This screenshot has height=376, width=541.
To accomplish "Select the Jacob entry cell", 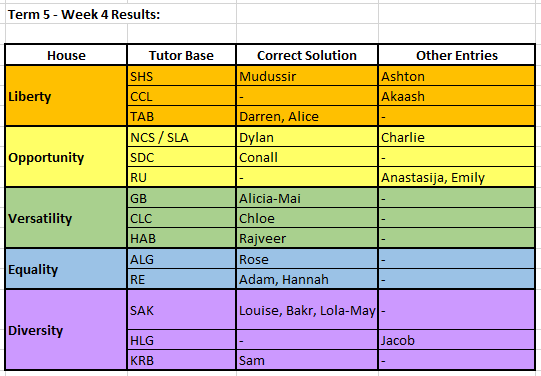I will pyautogui.click(x=457, y=340).
